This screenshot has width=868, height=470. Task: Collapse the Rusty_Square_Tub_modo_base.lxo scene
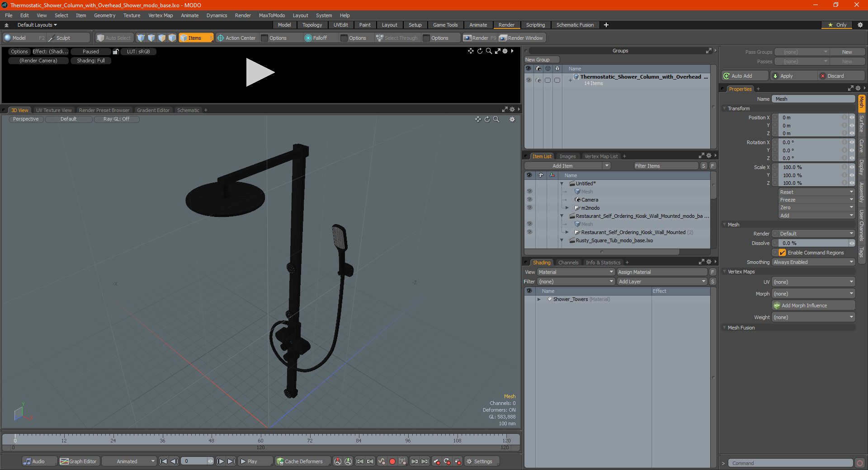[x=562, y=240]
